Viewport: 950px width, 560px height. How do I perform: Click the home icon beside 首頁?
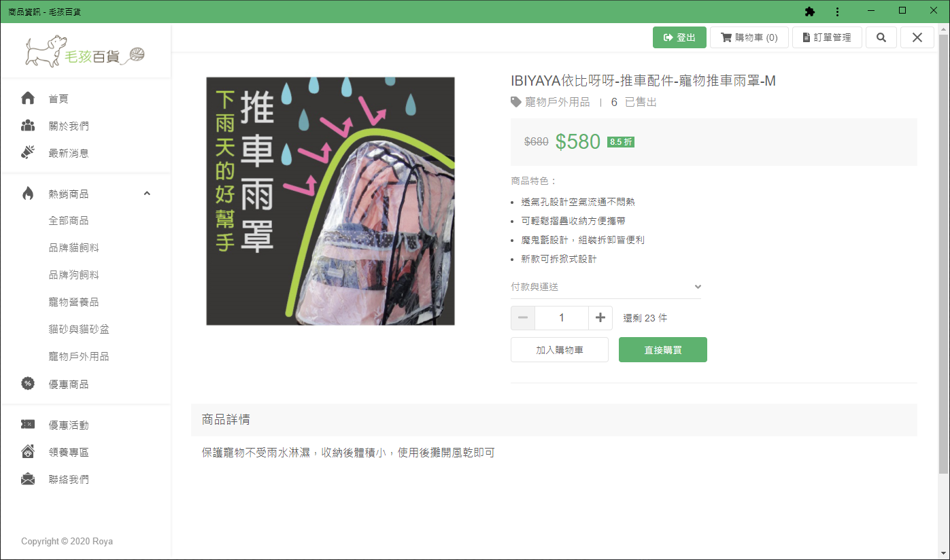pyautogui.click(x=28, y=99)
